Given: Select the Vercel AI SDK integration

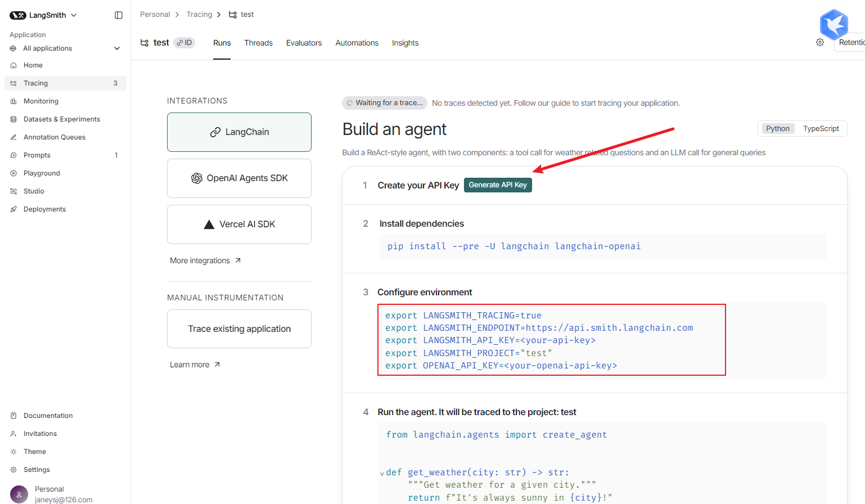Looking at the screenshot, I should [x=239, y=224].
